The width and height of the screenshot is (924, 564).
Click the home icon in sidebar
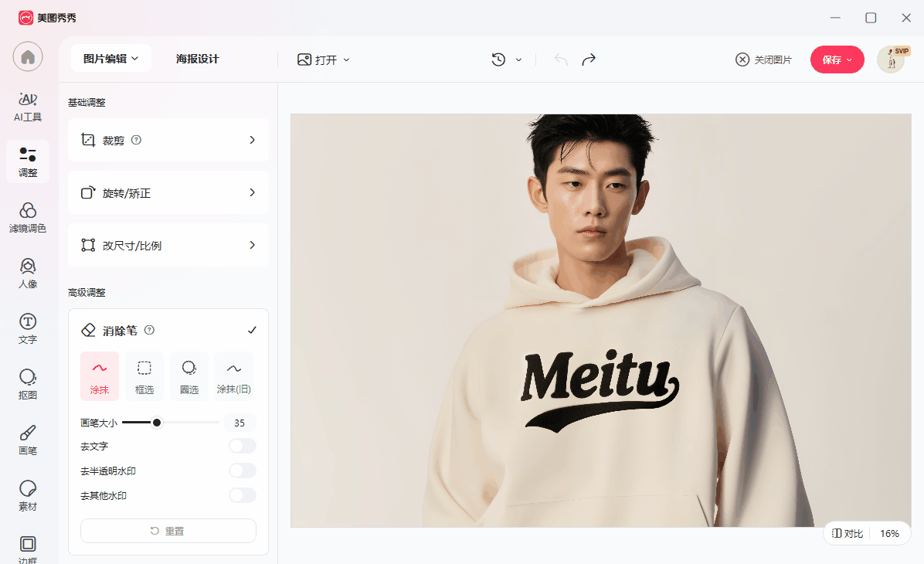[x=28, y=57]
